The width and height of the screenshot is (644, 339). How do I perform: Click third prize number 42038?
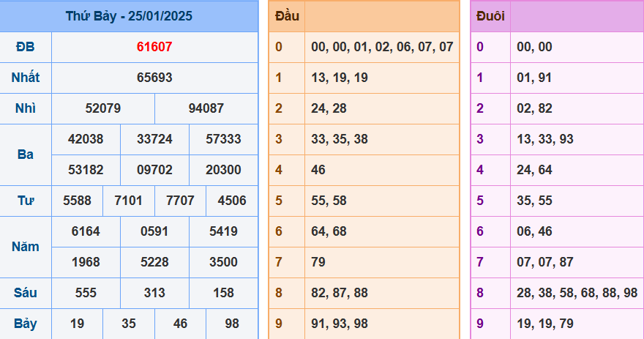pyautogui.click(x=86, y=139)
